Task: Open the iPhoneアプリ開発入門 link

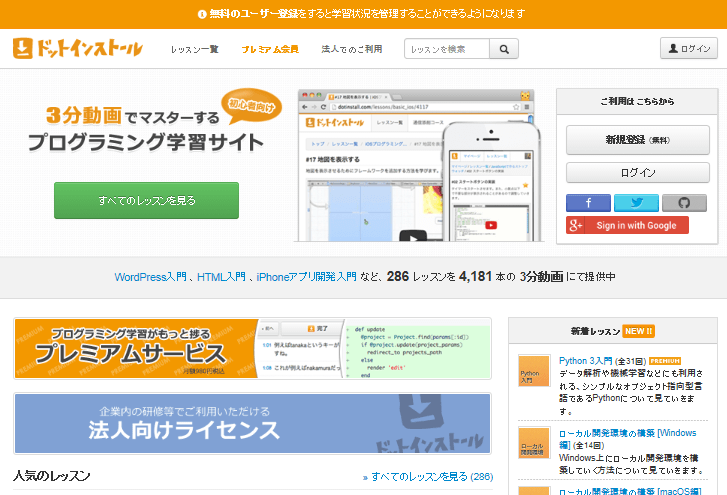Action: [x=306, y=277]
